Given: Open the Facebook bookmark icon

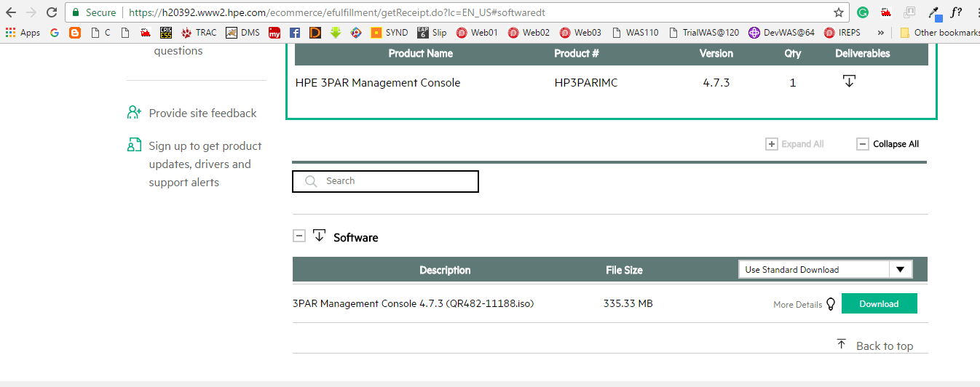Looking at the screenshot, I should pyautogui.click(x=295, y=33).
